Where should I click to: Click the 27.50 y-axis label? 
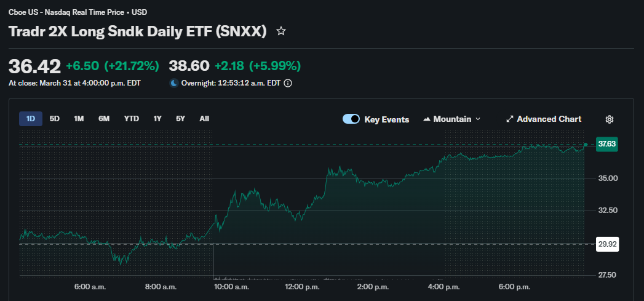608,275
